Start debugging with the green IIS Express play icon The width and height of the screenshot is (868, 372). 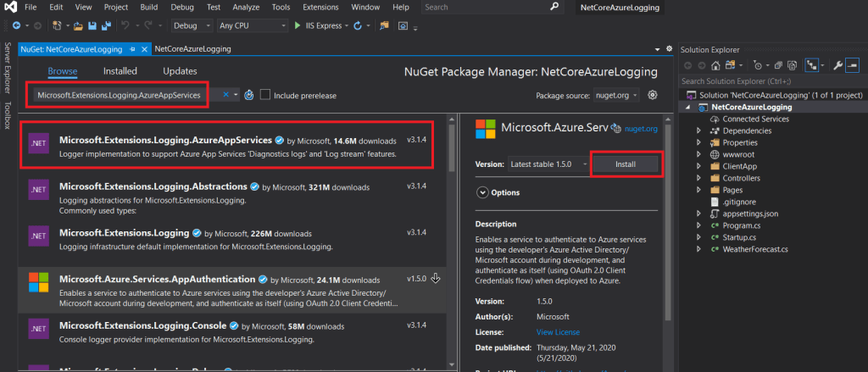coord(298,25)
